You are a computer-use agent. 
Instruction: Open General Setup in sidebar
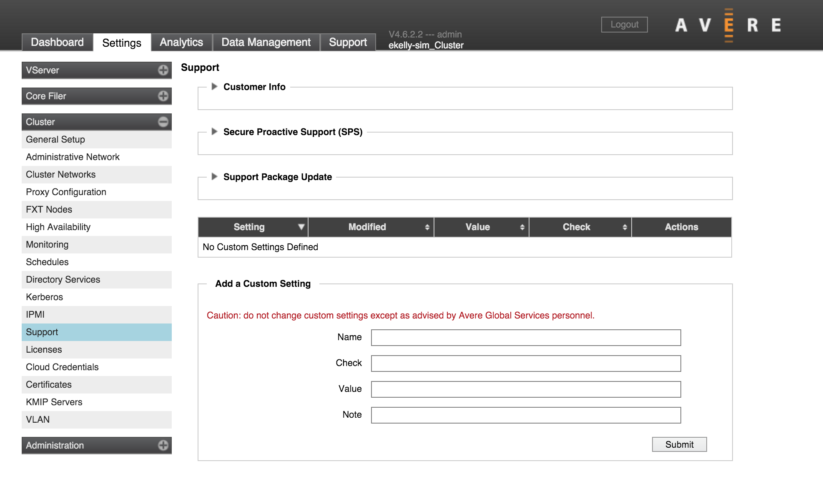click(x=97, y=140)
